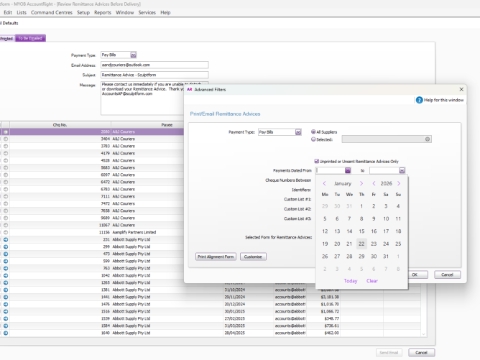
Task: Click the Help for this window link
Action: pos(444,100)
